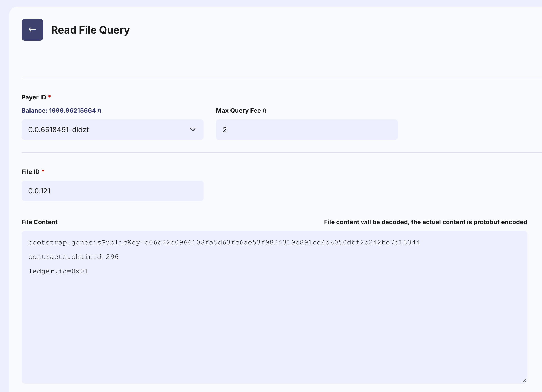The image size is (542, 392).
Task: Click the back arrow button
Action: (32, 30)
